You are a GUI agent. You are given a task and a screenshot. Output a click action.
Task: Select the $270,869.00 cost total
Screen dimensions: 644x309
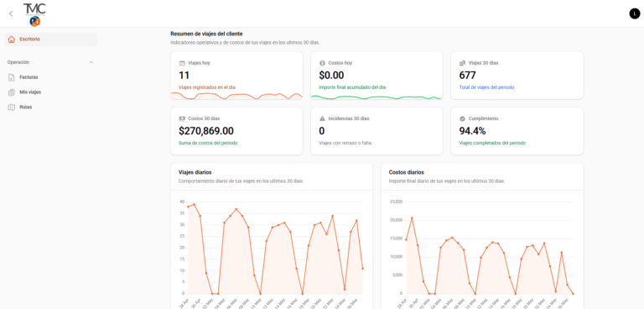pyautogui.click(x=206, y=131)
